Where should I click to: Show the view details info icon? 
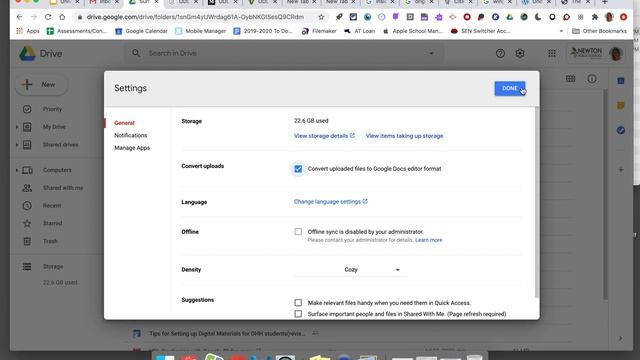point(591,79)
